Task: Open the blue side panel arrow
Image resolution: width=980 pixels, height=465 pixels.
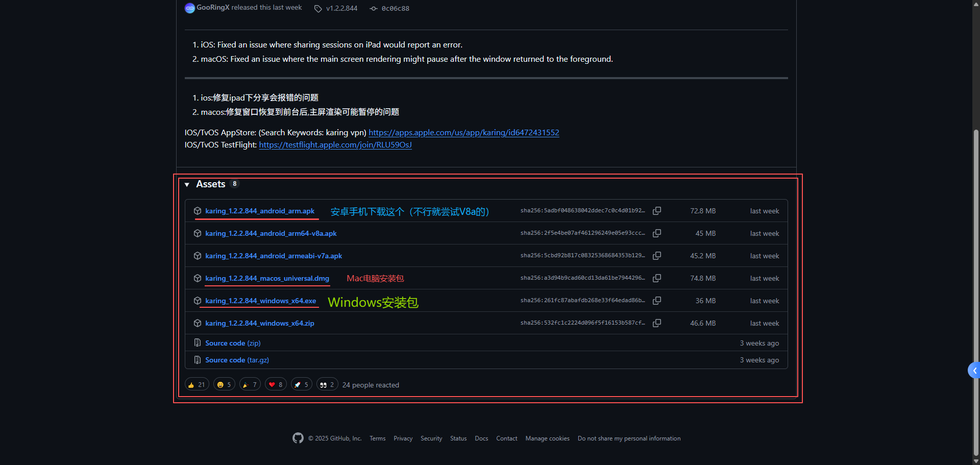Action: coord(974,371)
